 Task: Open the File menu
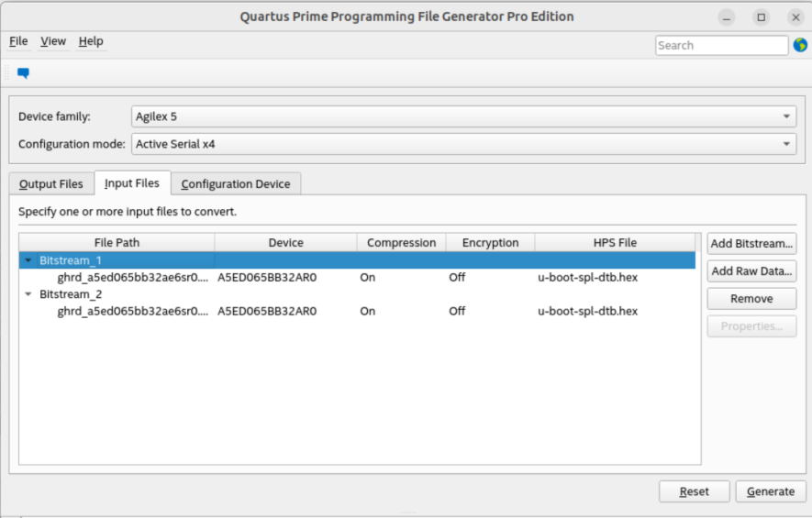tap(18, 41)
